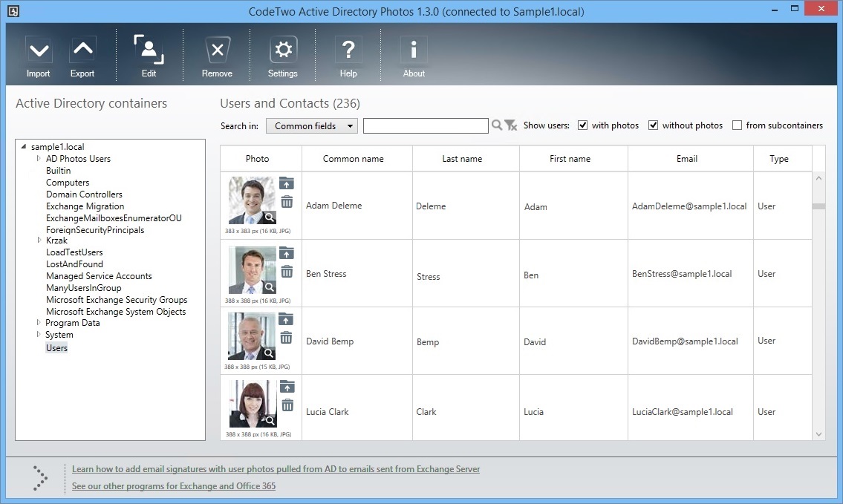Click the application icon in title bar
Image resolution: width=843 pixels, height=504 pixels.
pyautogui.click(x=13, y=10)
